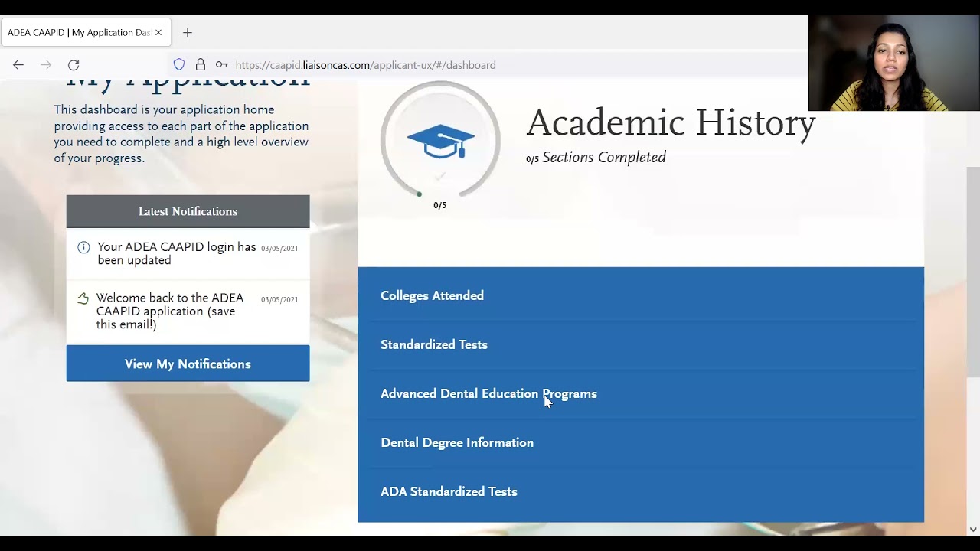Click the 0/5 label under the progress ring
This screenshot has width=980, height=551.
pyautogui.click(x=439, y=205)
